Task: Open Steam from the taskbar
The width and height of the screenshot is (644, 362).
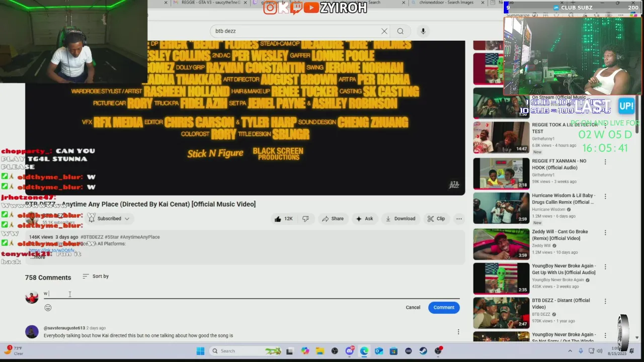Action: coord(423,351)
